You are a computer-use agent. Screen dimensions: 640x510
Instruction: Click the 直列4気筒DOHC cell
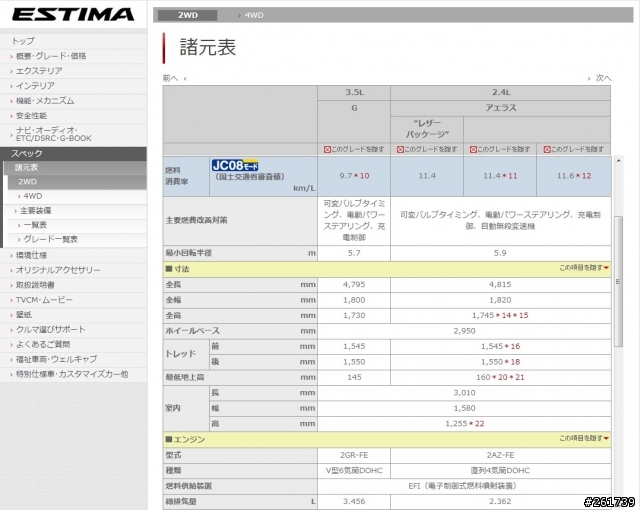coord(500,470)
